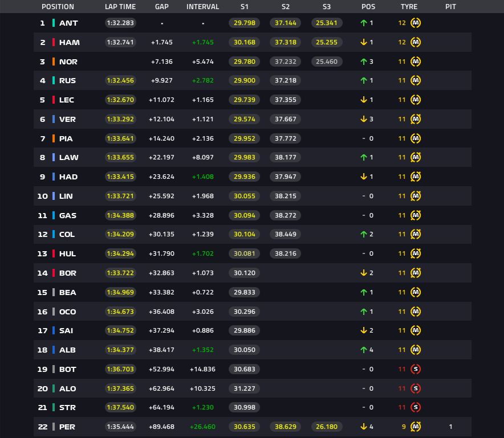Click the PIT column header
Screen dimensions: 504x438
point(450,7)
